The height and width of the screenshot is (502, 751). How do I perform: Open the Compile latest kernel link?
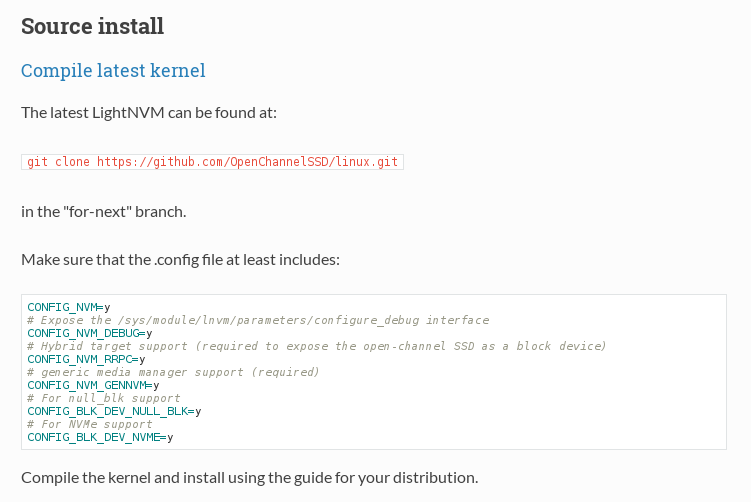click(x=113, y=70)
